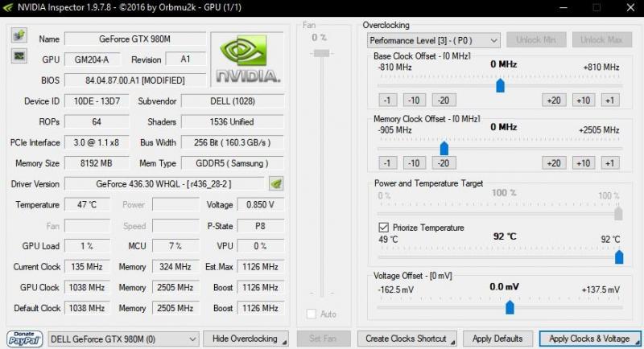Click the Set Fan button
Image resolution: width=644 pixels, height=349 pixels.
point(324,339)
